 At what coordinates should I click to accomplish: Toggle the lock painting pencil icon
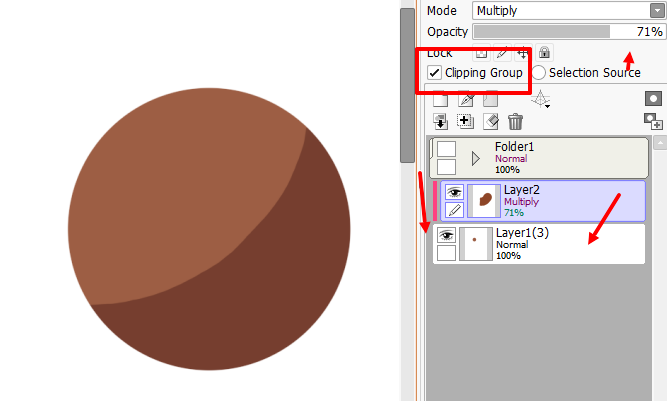[x=502, y=53]
